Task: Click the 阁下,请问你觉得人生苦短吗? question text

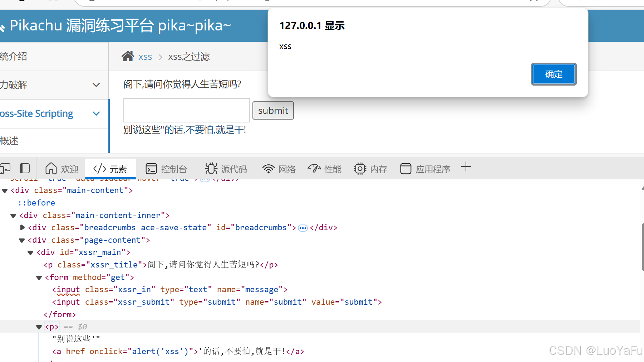Action: pyautogui.click(x=182, y=84)
